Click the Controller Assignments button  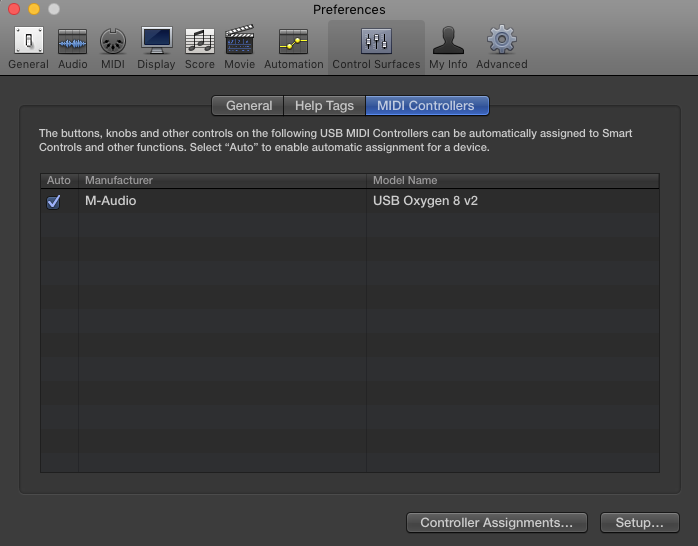497,522
